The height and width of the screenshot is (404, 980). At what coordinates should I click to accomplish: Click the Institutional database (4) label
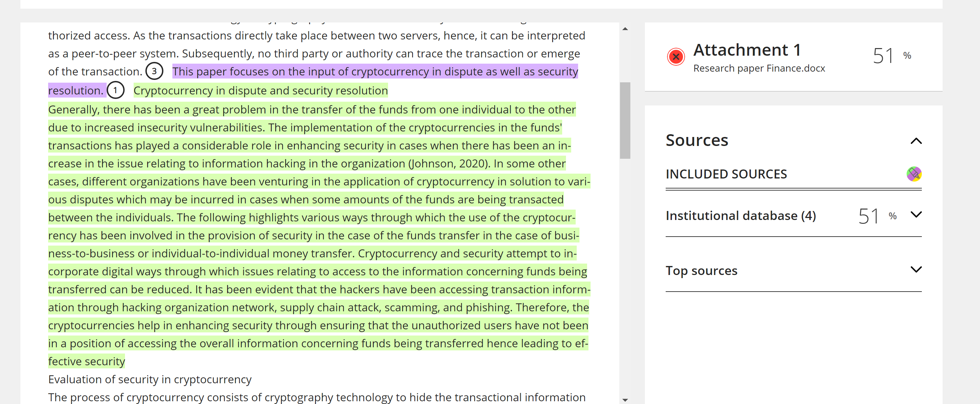click(741, 216)
